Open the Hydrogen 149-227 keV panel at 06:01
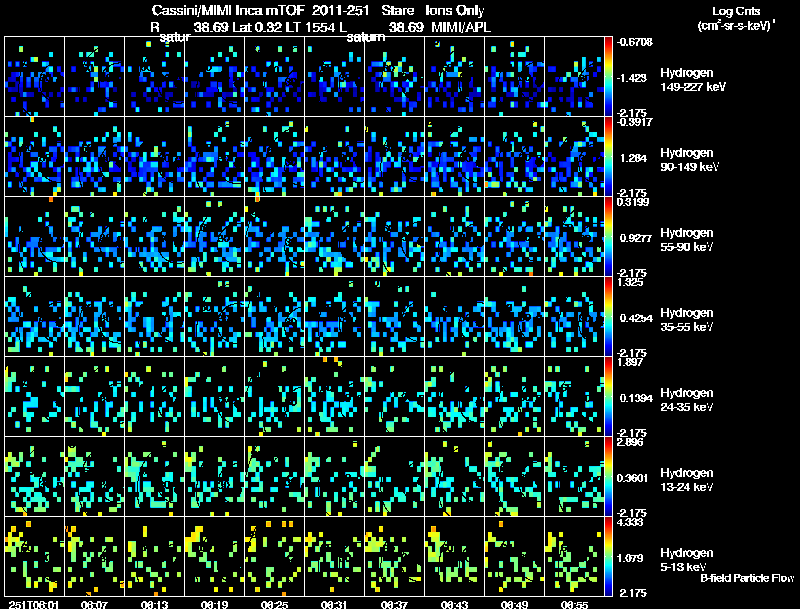 [x=34, y=76]
